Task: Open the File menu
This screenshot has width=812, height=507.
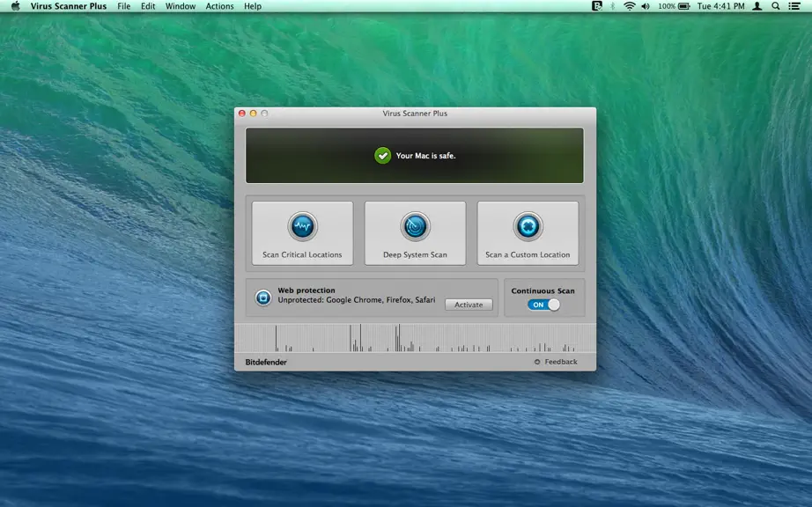Action: [124, 6]
